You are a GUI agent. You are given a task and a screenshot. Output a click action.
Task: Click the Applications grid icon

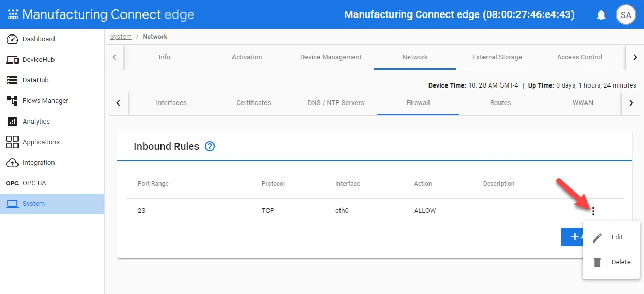tap(12, 142)
